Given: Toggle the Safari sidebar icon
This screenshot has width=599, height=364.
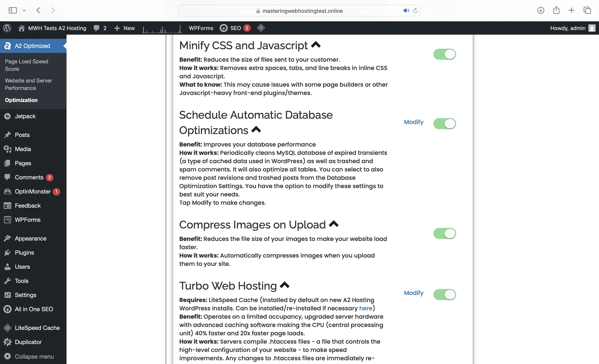Looking at the screenshot, I should [13, 10].
